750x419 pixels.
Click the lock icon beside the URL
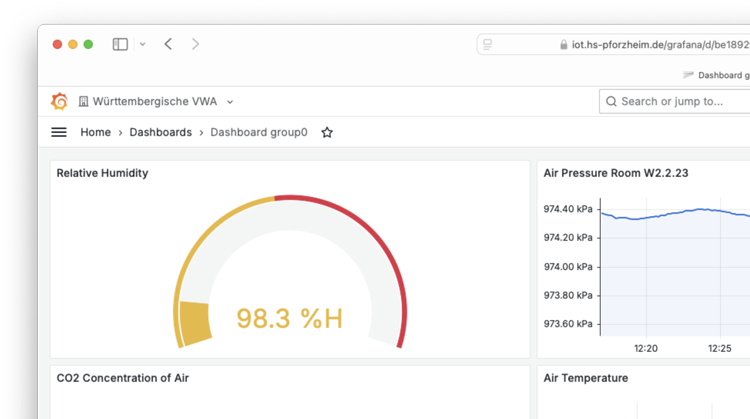click(x=564, y=45)
